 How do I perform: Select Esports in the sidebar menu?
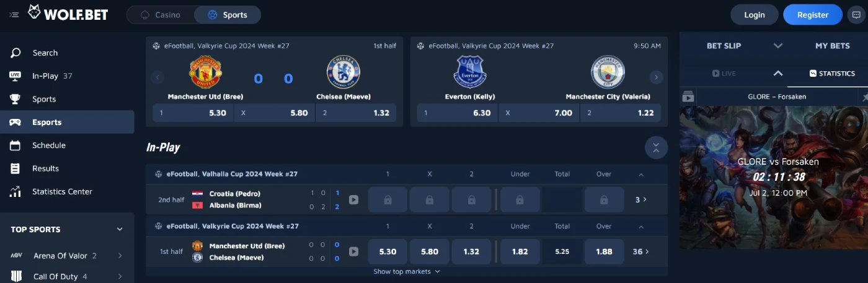pyautogui.click(x=47, y=122)
